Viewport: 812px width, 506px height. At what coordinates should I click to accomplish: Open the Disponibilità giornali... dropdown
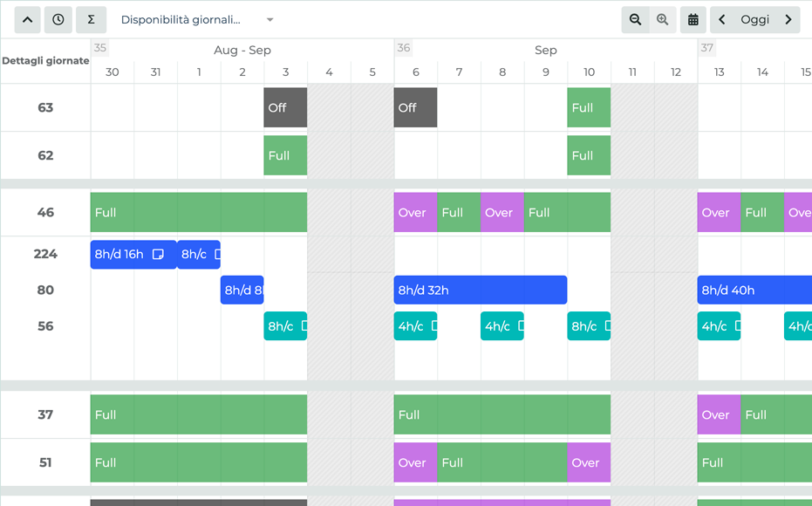pyautogui.click(x=197, y=19)
